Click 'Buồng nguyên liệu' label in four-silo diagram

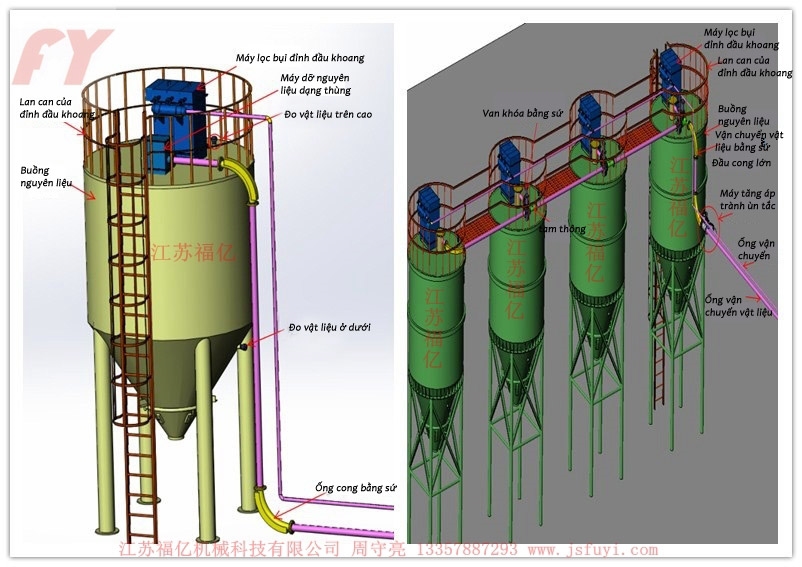pos(744,115)
